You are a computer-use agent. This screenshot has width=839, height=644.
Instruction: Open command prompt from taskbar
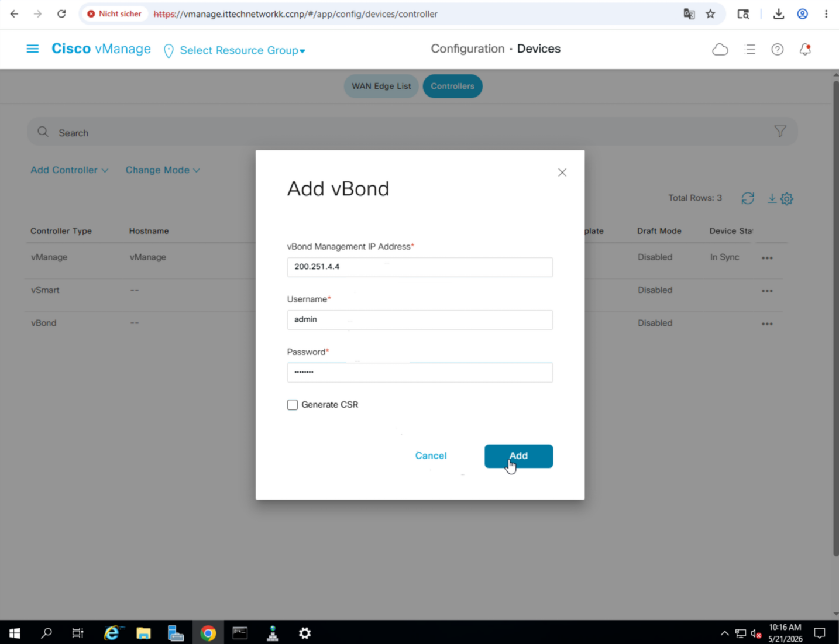[240, 633]
